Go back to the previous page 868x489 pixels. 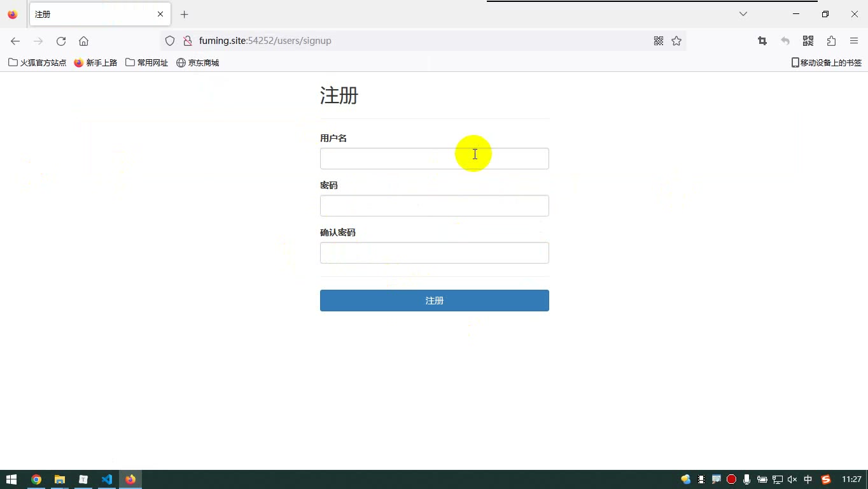point(15,41)
